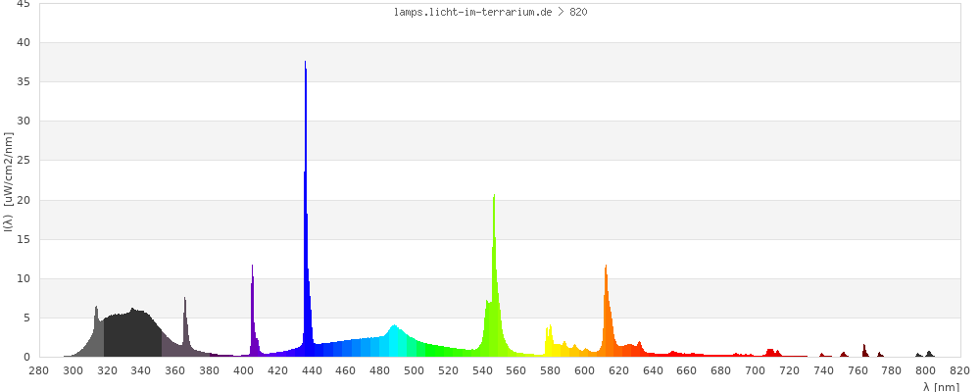Click the y-axis tick label 10

(x=24, y=279)
